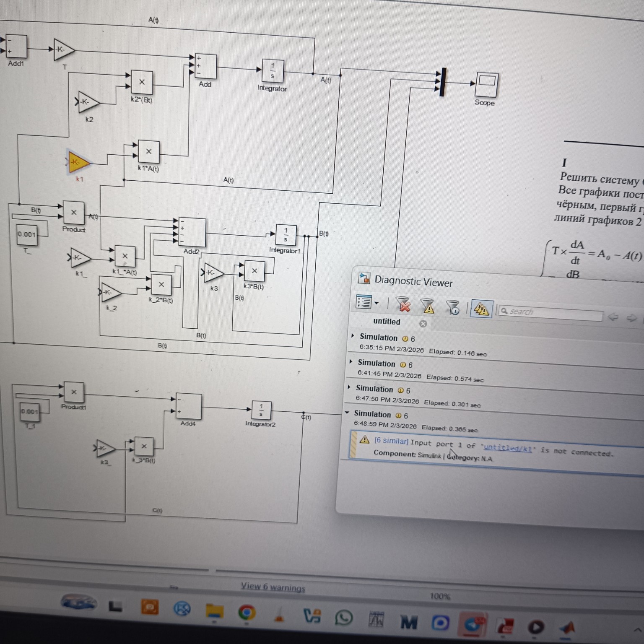Click the Scope block
The image size is (644, 644).
point(486,85)
